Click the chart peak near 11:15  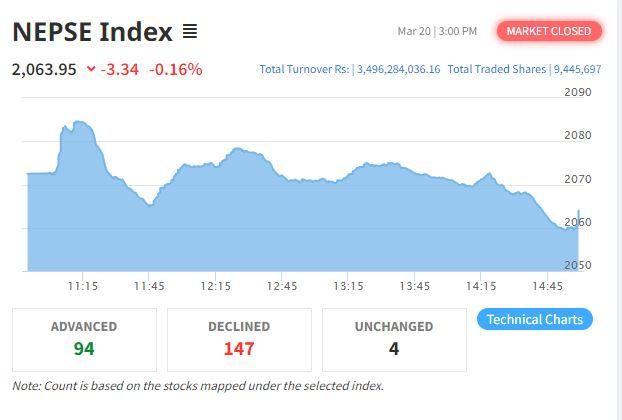(x=79, y=122)
